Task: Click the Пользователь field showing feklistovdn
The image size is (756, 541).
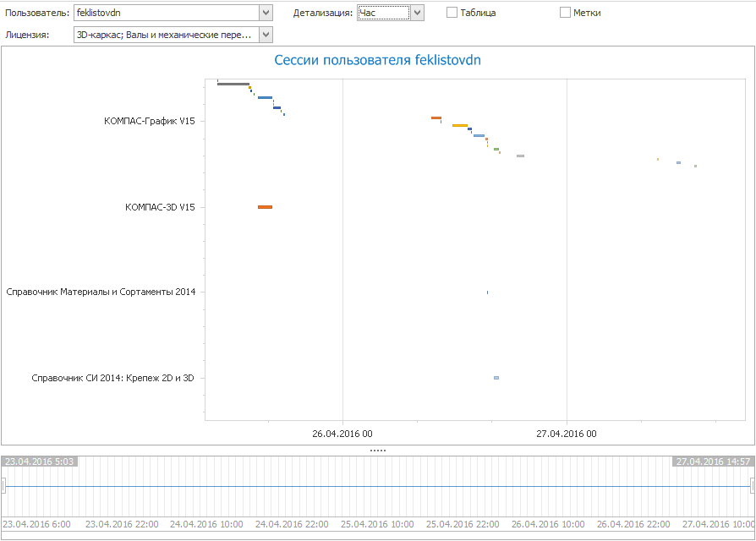Action: click(166, 13)
